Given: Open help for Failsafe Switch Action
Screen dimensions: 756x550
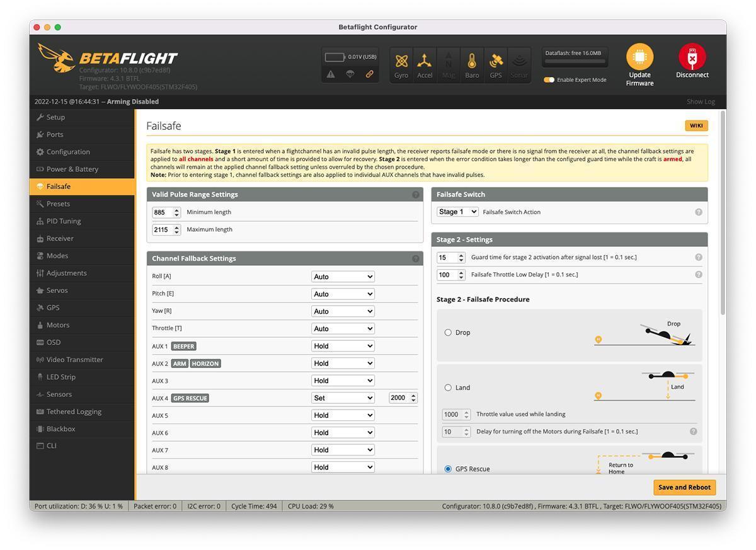Looking at the screenshot, I should pos(699,212).
